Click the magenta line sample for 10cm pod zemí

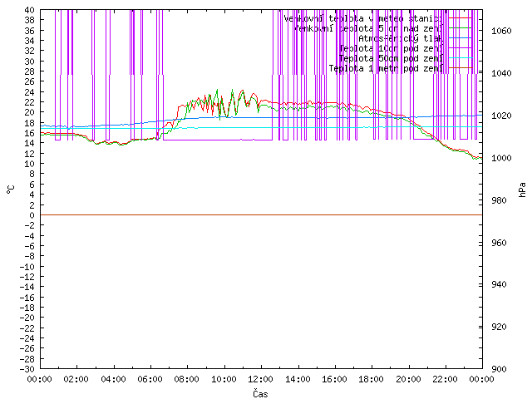coord(461,48)
